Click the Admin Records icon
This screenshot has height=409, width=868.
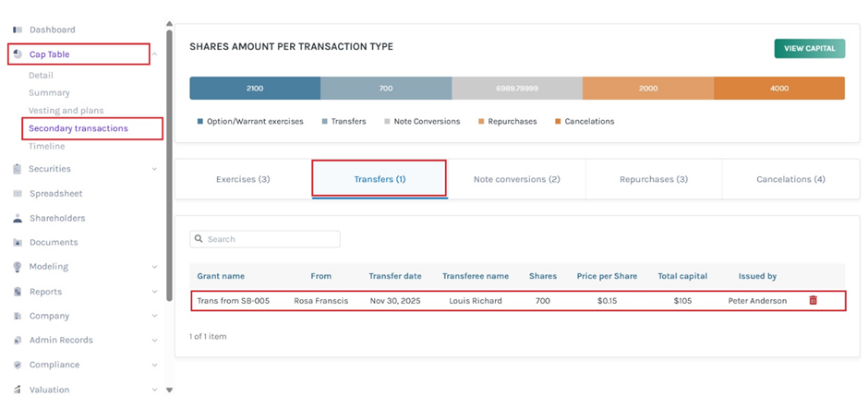18,341
